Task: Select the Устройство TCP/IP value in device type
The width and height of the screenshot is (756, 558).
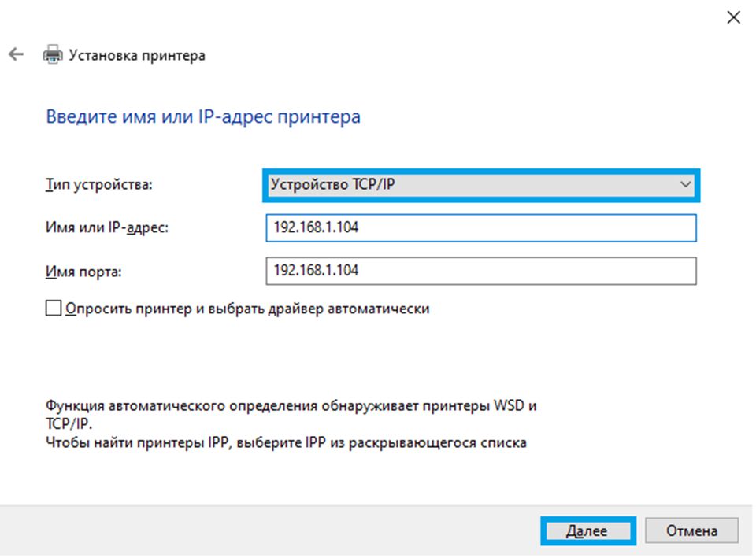Action: 331,185
